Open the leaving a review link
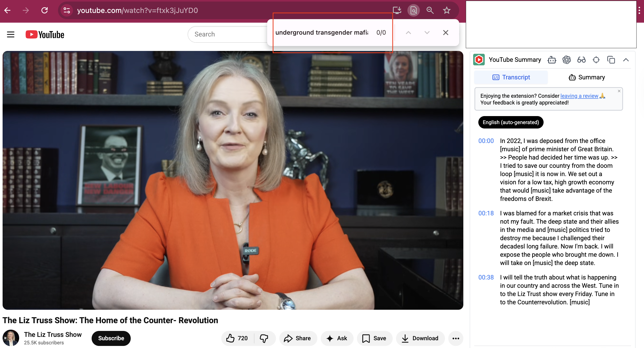644x348 pixels. 579,96
